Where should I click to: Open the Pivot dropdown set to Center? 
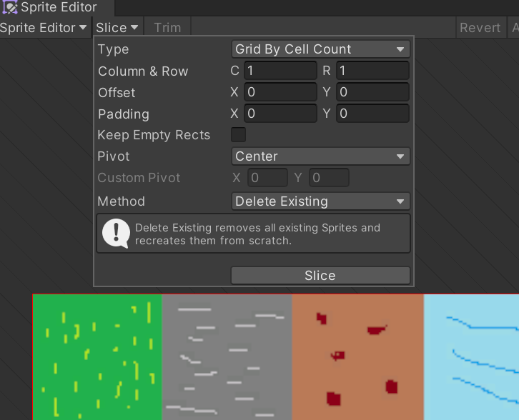click(320, 156)
